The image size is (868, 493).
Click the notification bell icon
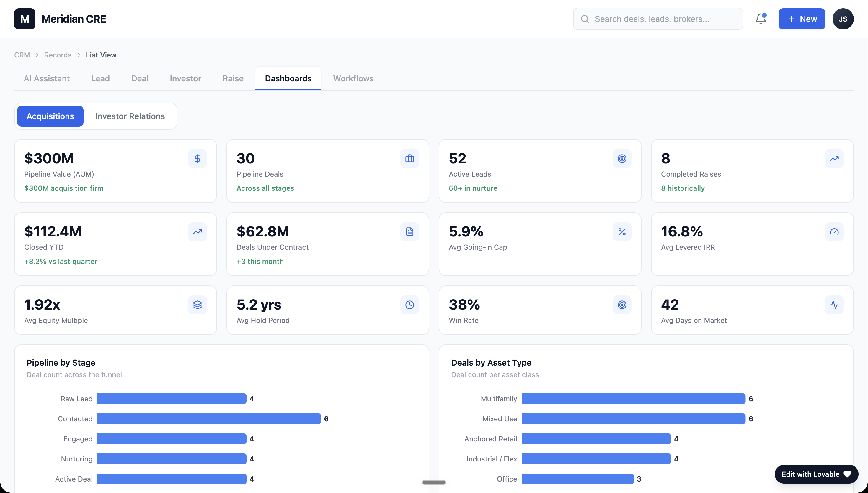point(761,19)
